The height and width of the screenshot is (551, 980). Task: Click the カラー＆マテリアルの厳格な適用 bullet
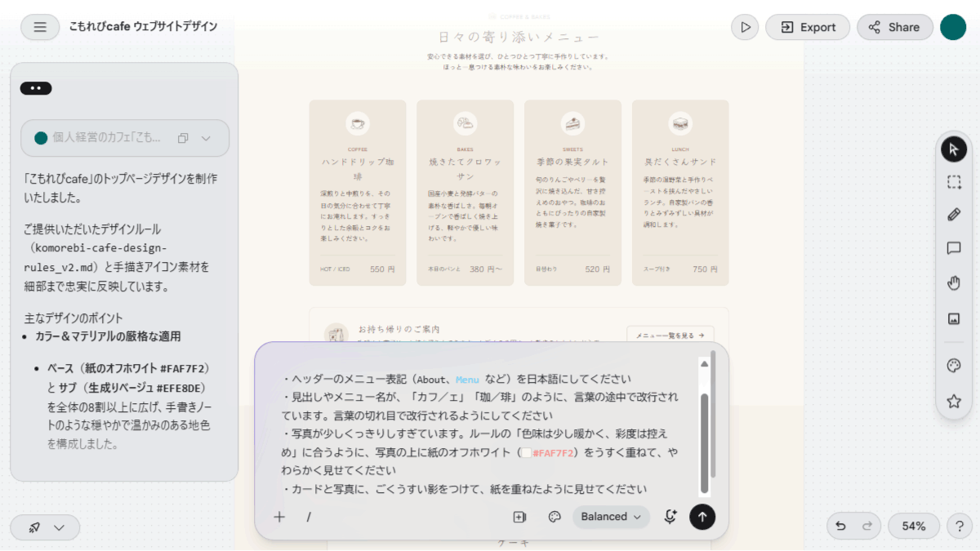pos(108,336)
